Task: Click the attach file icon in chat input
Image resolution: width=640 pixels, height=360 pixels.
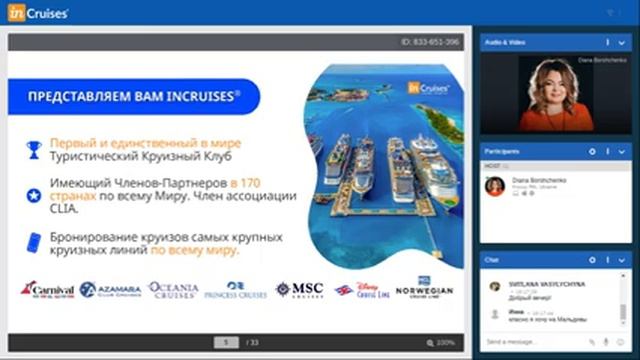Action: [x=592, y=342]
